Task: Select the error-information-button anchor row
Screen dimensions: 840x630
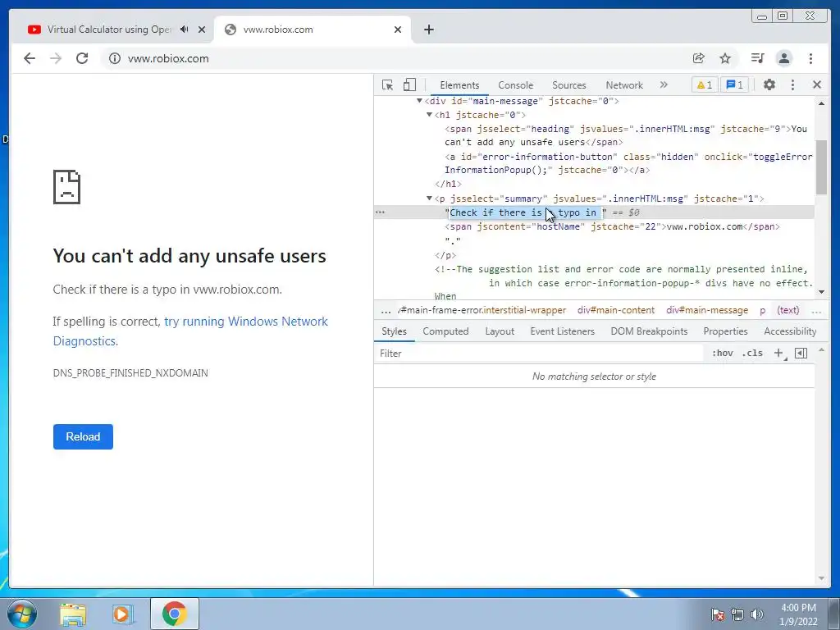Action: (x=628, y=163)
